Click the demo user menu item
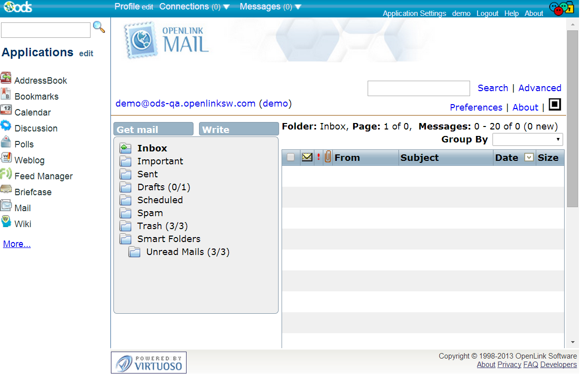 click(461, 13)
